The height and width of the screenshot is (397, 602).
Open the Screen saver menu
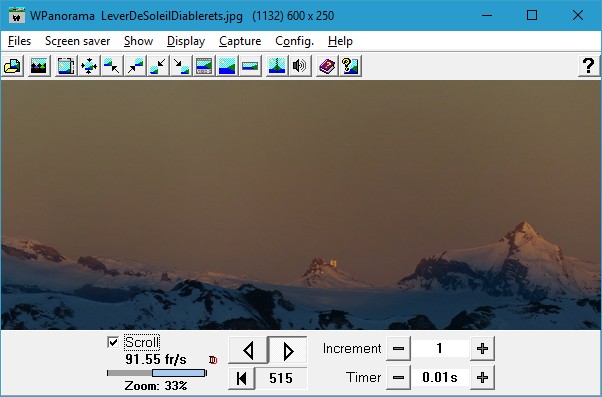(78, 41)
